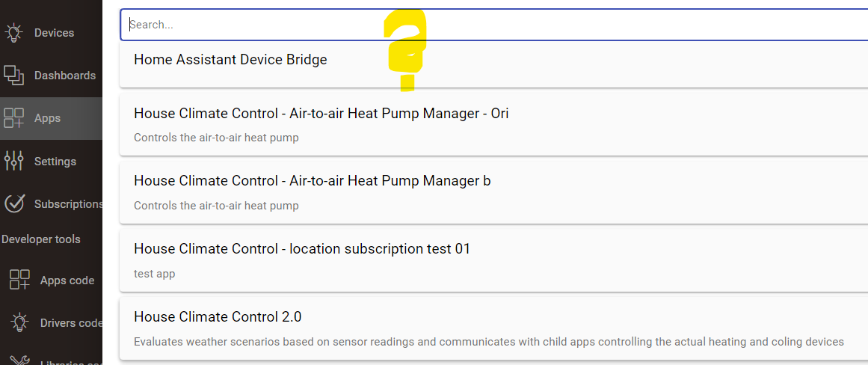Open location subscription test 01 app
Viewport: 868px width, 365px height.
click(x=302, y=249)
